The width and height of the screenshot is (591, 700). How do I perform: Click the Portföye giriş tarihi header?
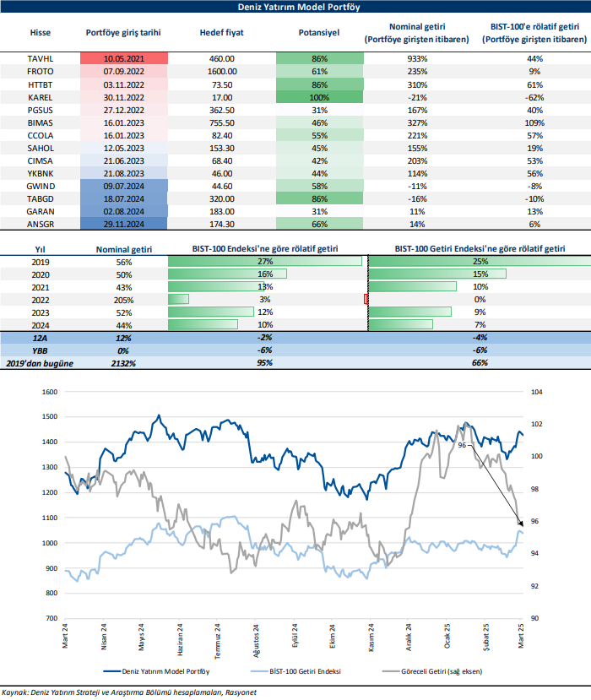123,33
